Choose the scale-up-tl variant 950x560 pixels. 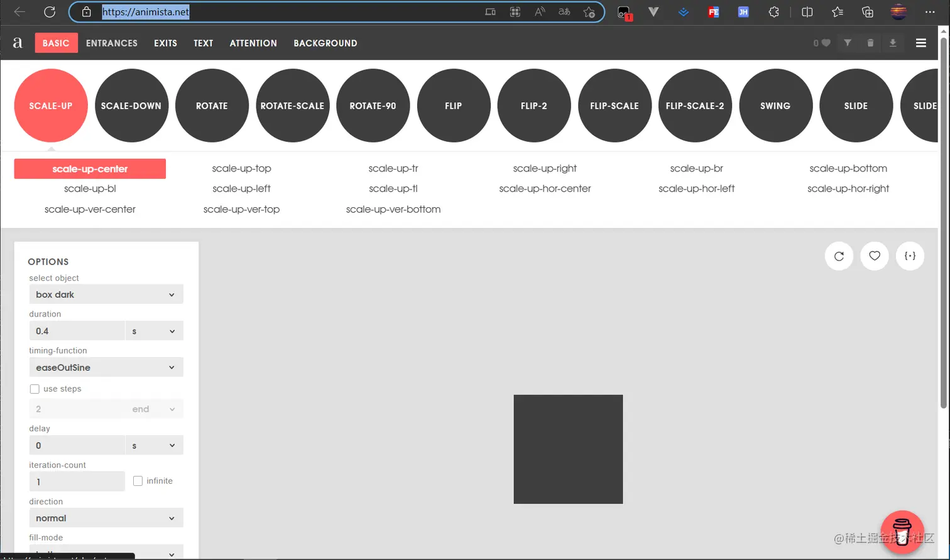pyautogui.click(x=393, y=188)
